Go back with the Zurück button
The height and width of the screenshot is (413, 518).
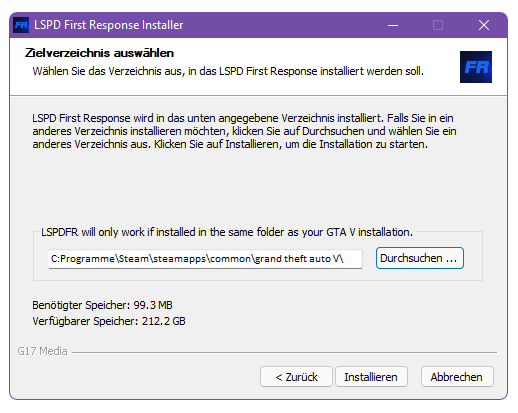[x=296, y=377]
